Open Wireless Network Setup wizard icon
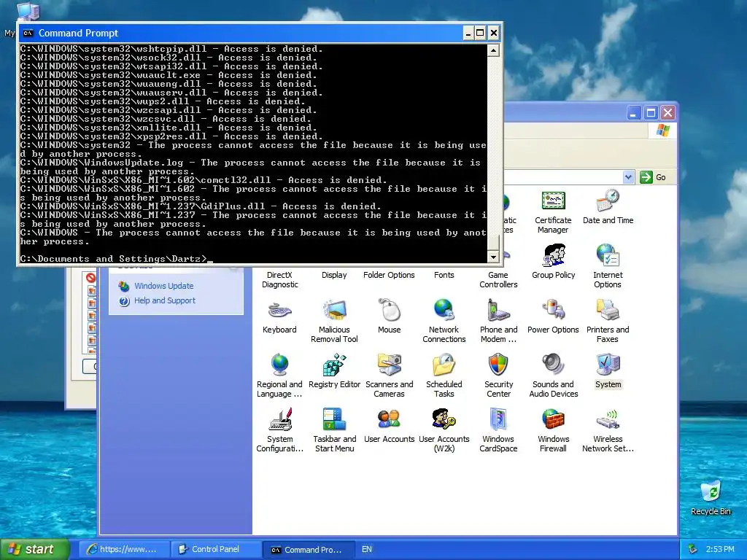The image size is (747, 560). tap(608, 419)
